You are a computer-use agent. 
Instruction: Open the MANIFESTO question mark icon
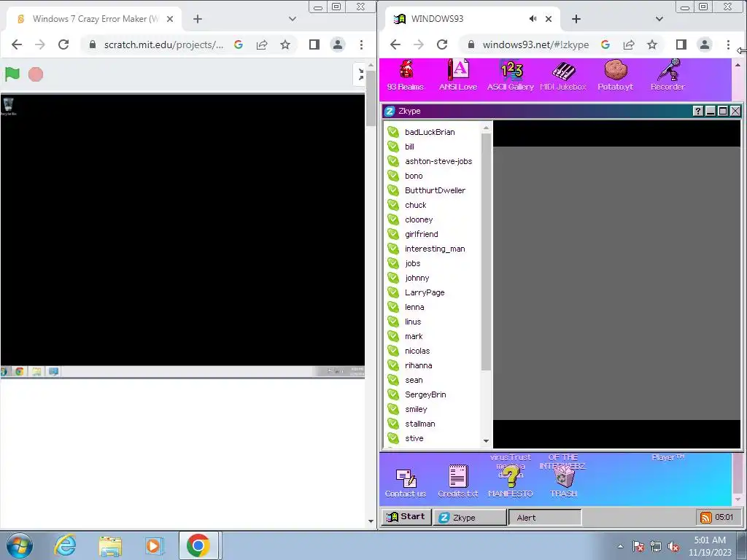click(510, 482)
